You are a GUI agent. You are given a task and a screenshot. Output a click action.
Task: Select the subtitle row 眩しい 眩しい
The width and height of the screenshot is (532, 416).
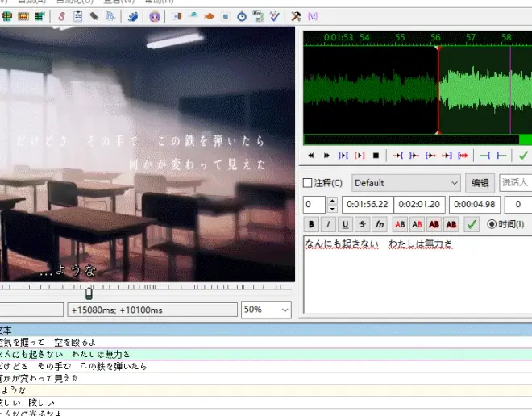266,402
